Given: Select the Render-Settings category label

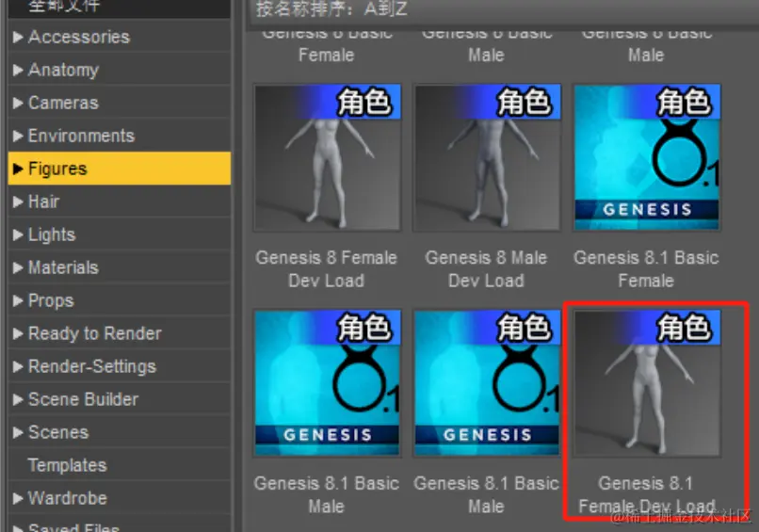Looking at the screenshot, I should pyautogui.click(x=92, y=366).
